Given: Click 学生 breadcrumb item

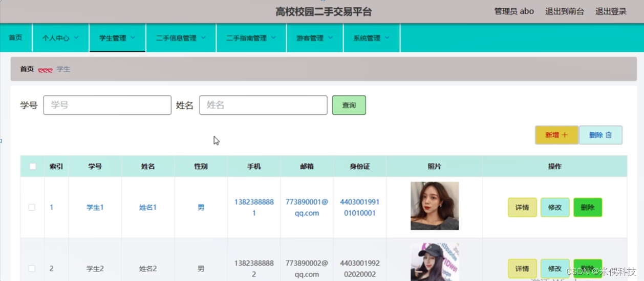Looking at the screenshot, I should [63, 69].
